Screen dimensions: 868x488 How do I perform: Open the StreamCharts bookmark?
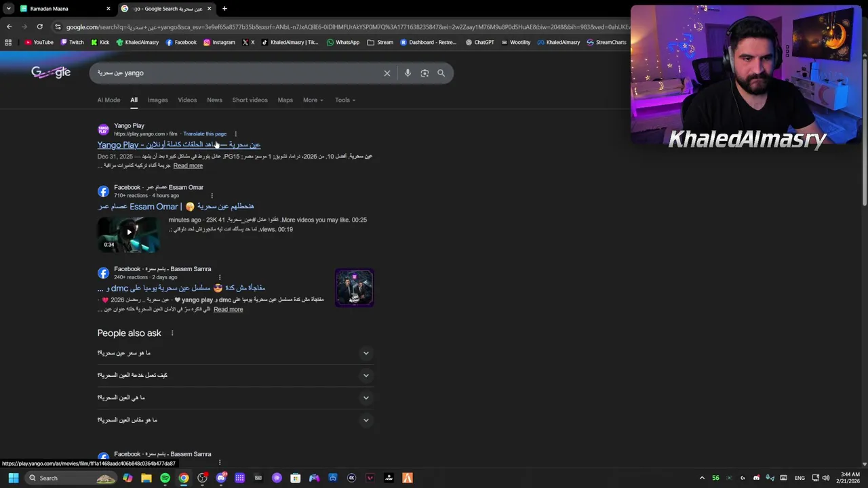tap(606, 42)
